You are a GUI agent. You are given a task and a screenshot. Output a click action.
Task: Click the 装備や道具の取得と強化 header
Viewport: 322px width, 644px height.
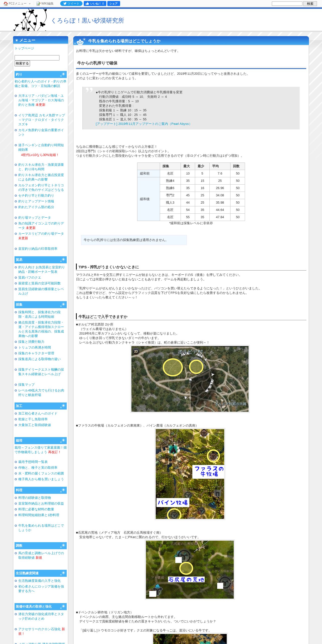click(x=41, y=606)
